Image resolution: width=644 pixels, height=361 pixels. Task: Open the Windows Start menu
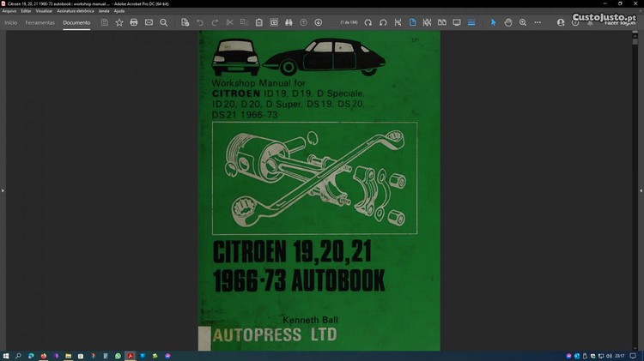(x=6, y=355)
